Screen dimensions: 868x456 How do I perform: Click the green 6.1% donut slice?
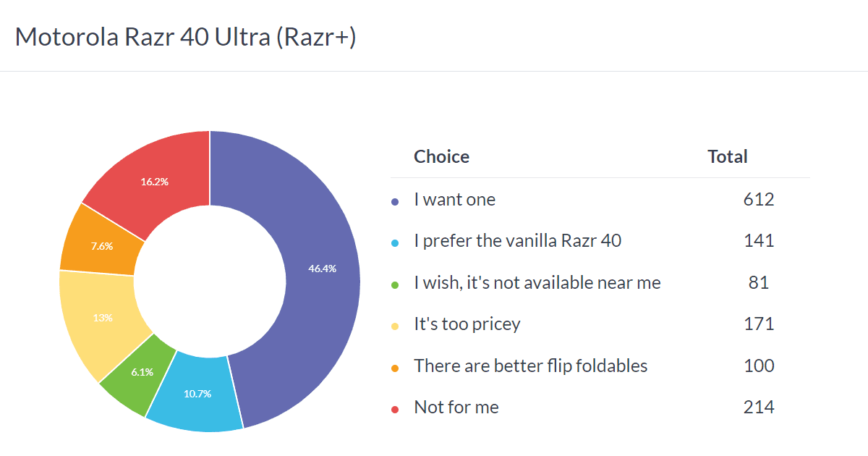[x=142, y=372]
